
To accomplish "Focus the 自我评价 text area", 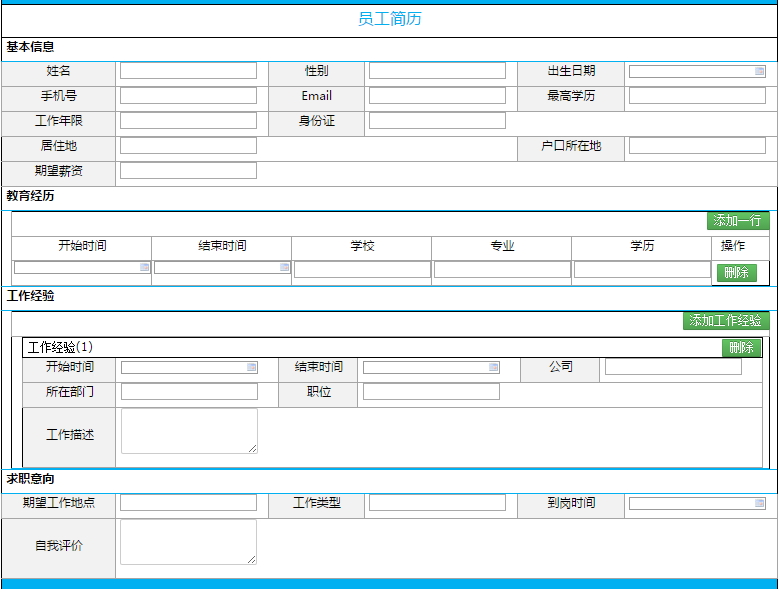I will (188, 542).
